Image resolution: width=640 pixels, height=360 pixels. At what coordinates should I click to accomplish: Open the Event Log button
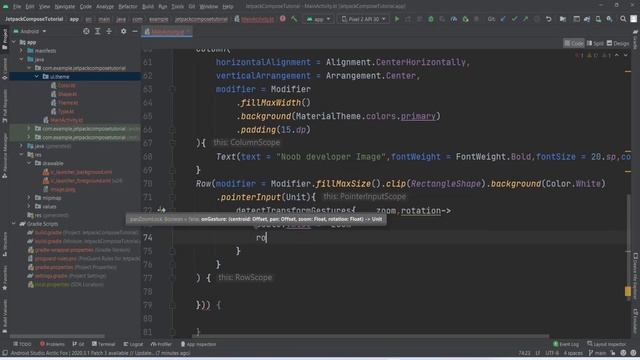coord(566,344)
